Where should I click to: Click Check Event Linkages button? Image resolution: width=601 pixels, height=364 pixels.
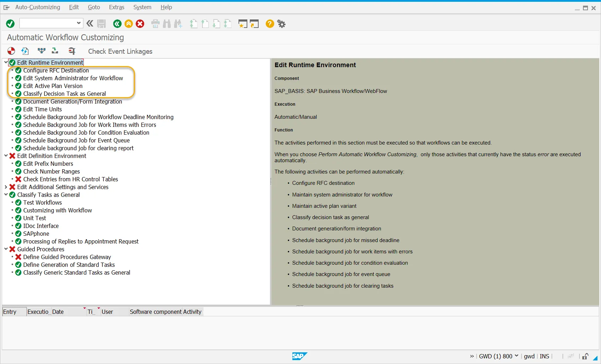[120, 51]
